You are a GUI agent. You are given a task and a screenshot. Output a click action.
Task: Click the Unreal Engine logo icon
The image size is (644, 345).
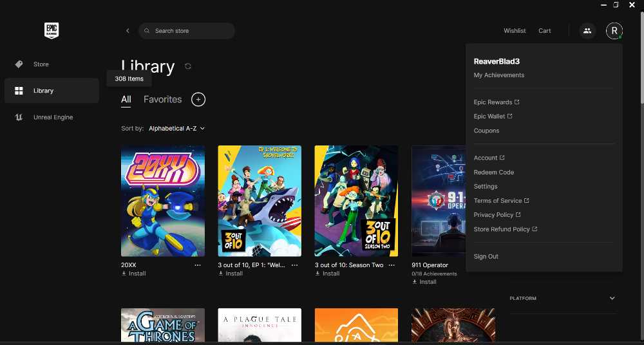click(19, 117)
